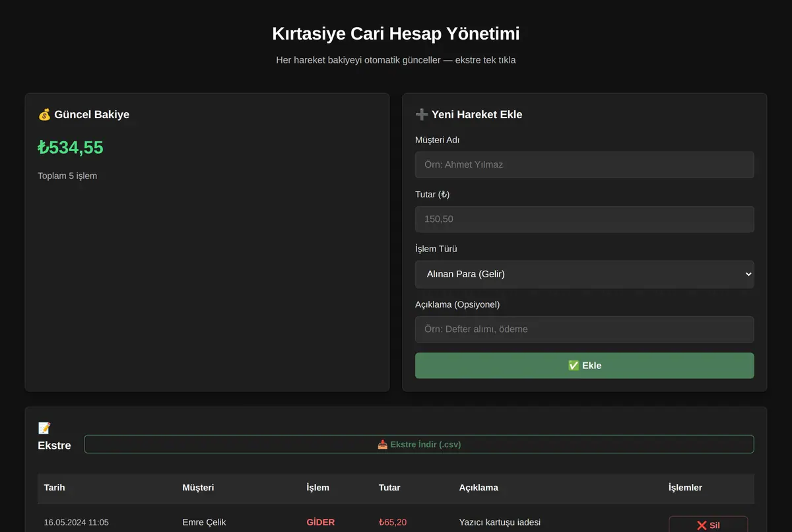Viewport: 792px width, 532px height.
Task: Click the Güncel Bakiye heading text
Action: pyautogui.click(x=92, y=114)
